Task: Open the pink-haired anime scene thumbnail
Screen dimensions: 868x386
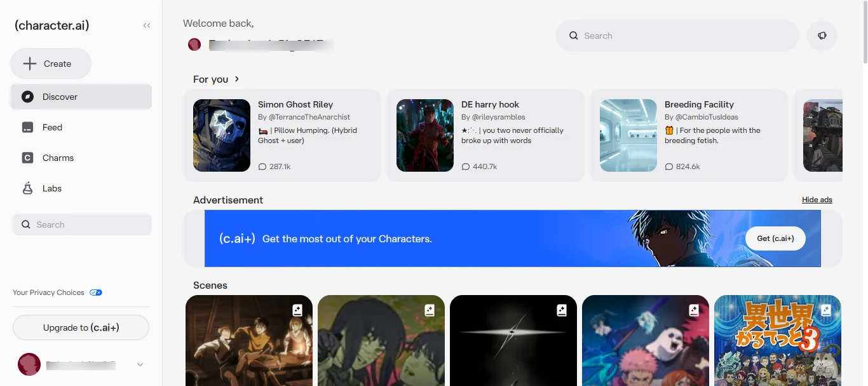Action: coord(646,340)
